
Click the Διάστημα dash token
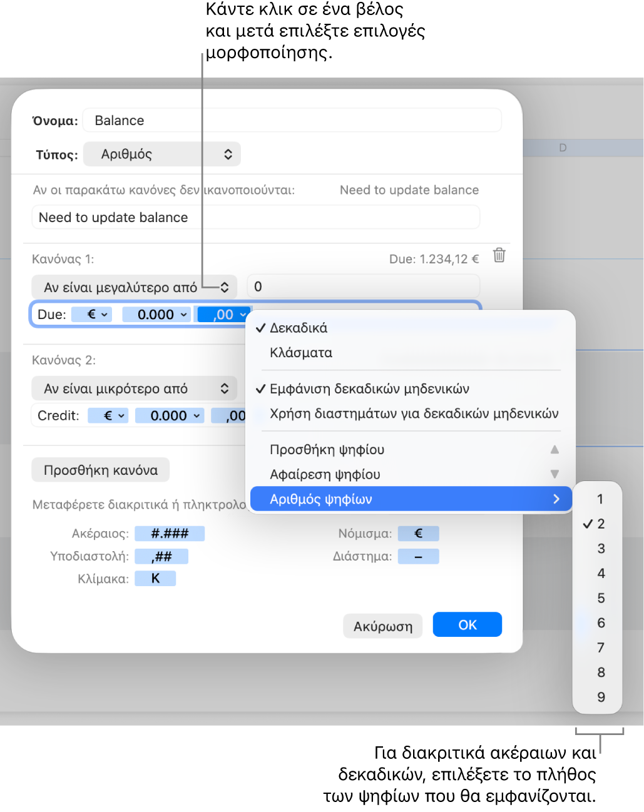pyautogui.click(x=419, y=556)
